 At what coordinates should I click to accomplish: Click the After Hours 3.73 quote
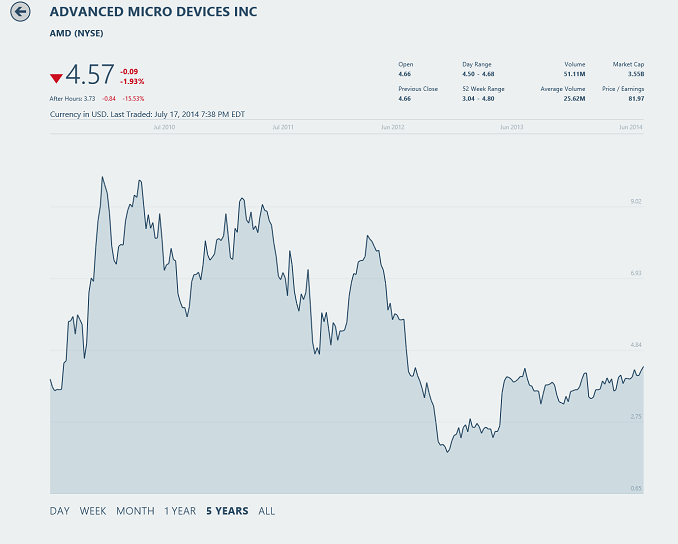click(x=72, y=99)
